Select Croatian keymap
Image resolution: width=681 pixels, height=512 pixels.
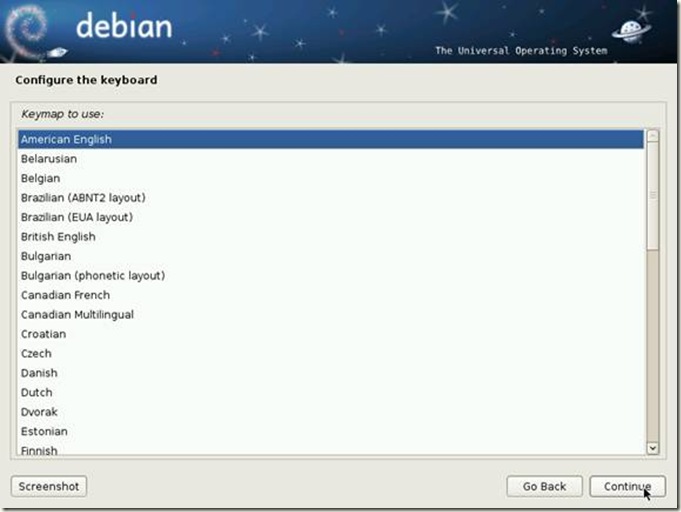[331, 334]
